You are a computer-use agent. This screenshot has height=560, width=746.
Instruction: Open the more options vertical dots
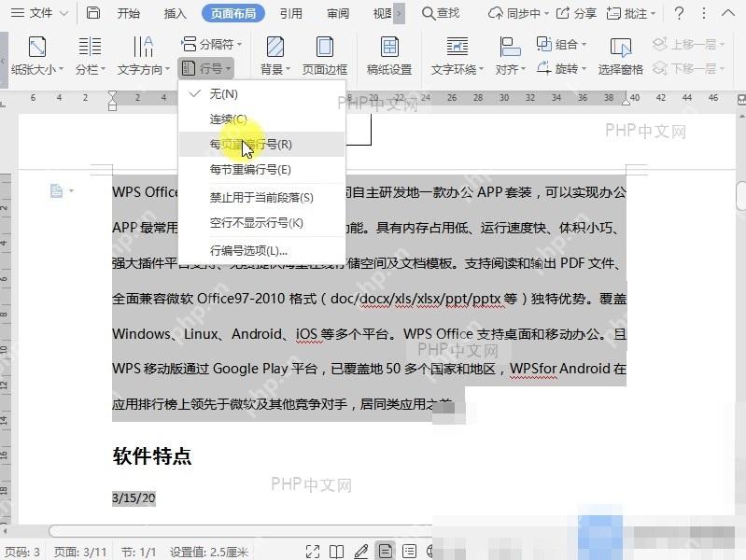704,13
